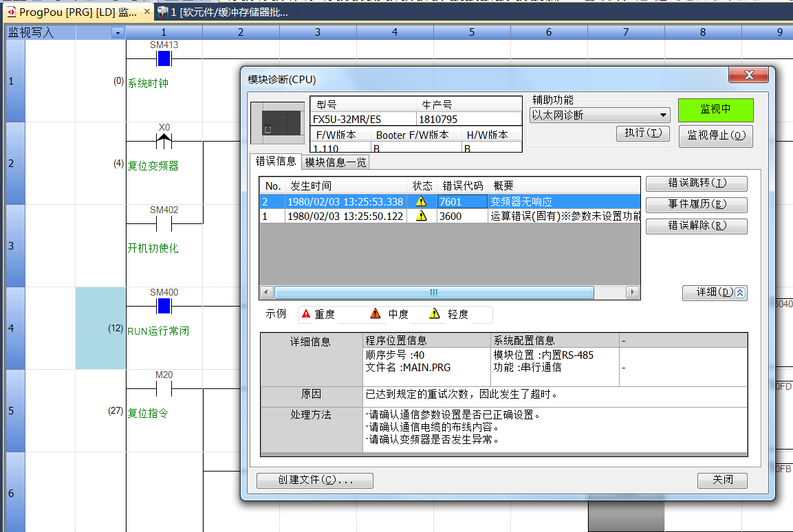The image size is (793, 532).
Task: Open the 以太网诊断 auxiliary function dropdown
Action: click(663, 115)
